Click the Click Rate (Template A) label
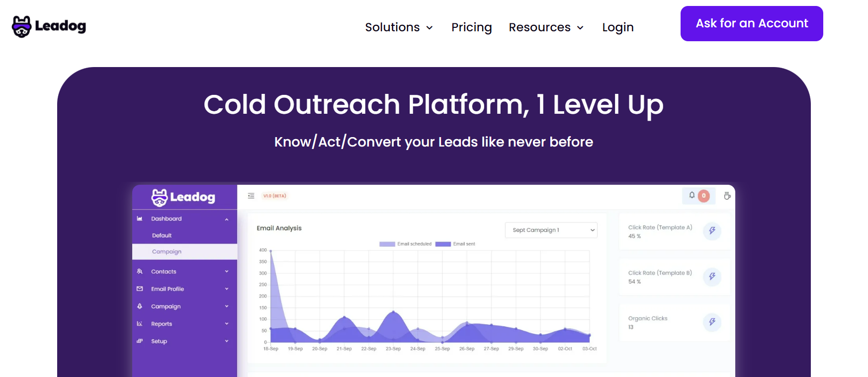Viewport: 868px width, 377px height. [x=660, y=227]
